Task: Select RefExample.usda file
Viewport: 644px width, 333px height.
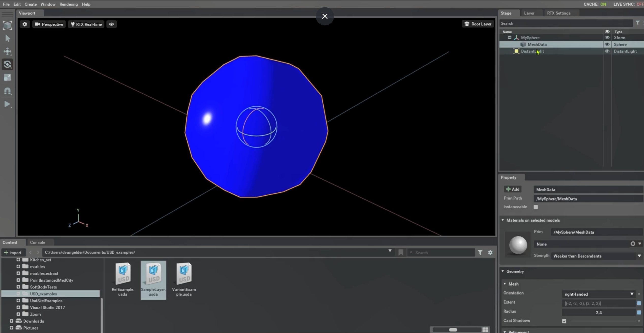Action: tap(123, 280)
